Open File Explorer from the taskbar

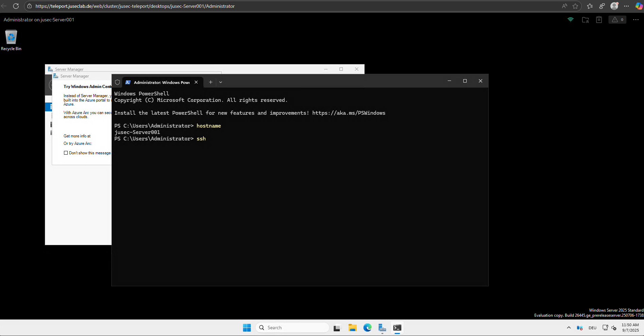coord(352,328)
